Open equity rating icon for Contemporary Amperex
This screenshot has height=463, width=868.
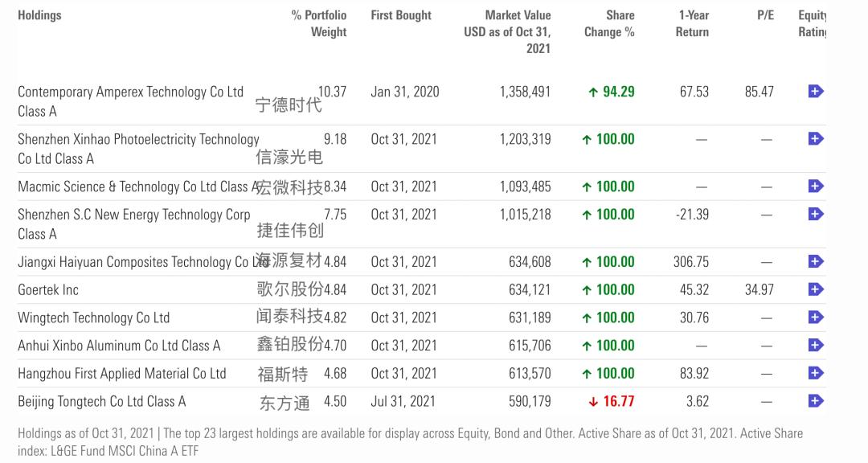pyautogui.click(x=815, y=92)
